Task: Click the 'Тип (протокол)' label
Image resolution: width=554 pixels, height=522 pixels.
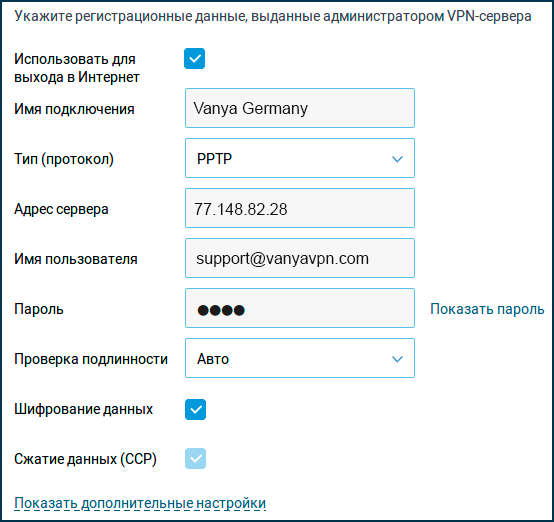Action: [64, 159]
